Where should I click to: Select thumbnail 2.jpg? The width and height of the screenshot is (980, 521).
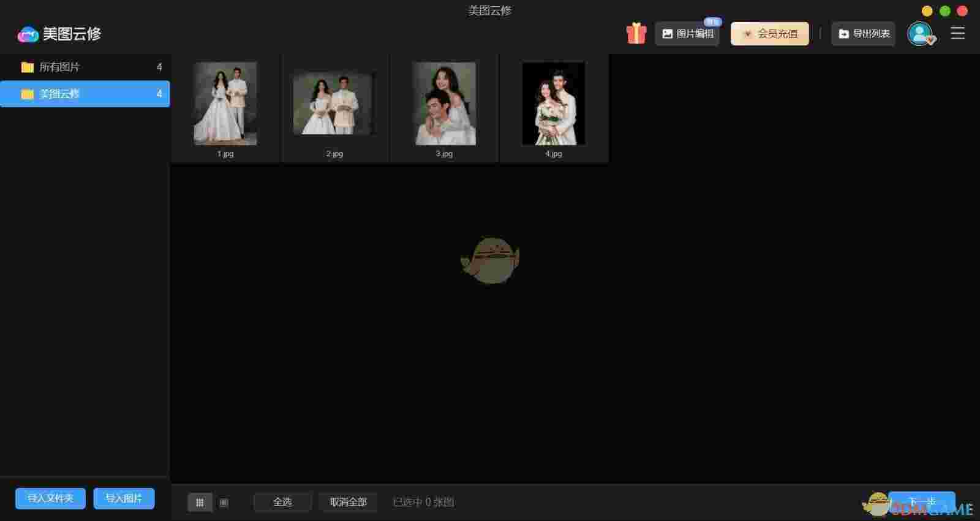(334, 104)
